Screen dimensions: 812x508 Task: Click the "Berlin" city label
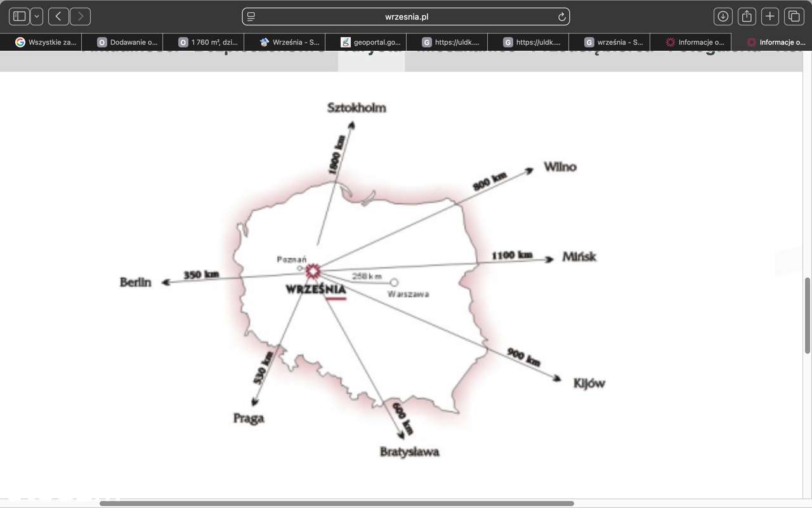tap(136, 283)
